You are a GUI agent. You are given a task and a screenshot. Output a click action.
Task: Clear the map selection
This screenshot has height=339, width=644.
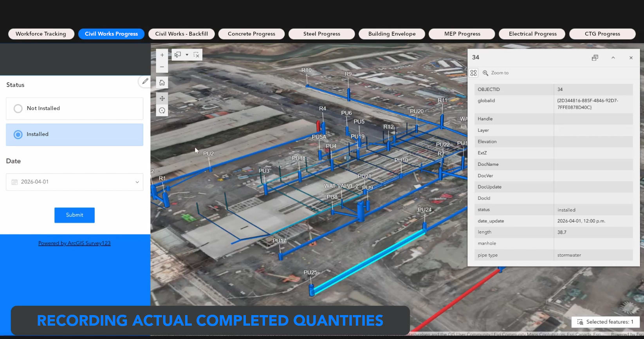[197, 55]
